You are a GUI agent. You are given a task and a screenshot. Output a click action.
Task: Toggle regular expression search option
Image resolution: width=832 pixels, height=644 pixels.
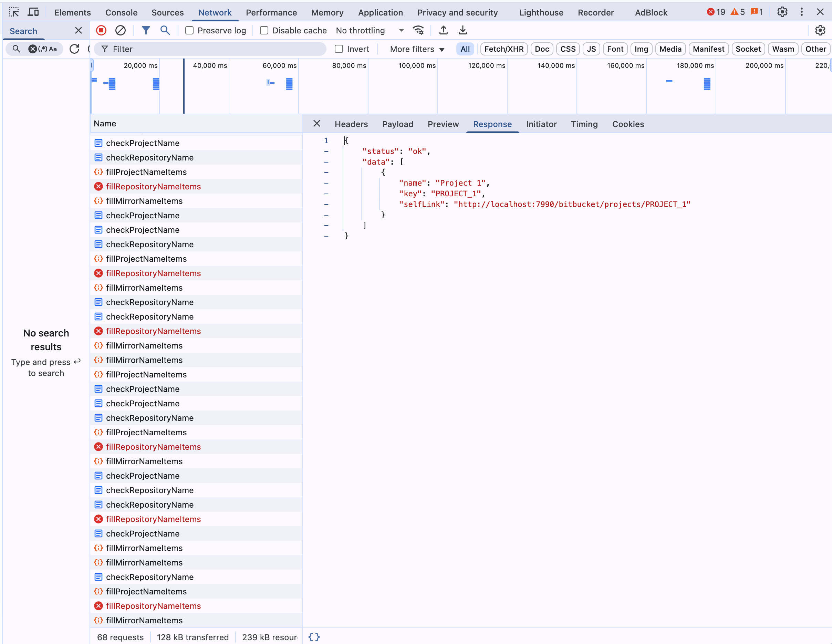point(43,49)
